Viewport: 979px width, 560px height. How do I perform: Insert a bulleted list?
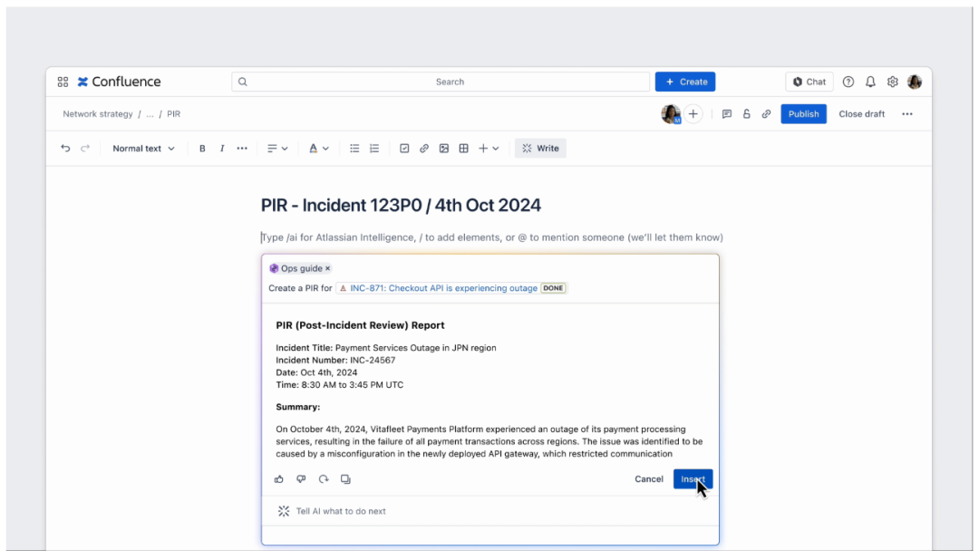point(354,149)
